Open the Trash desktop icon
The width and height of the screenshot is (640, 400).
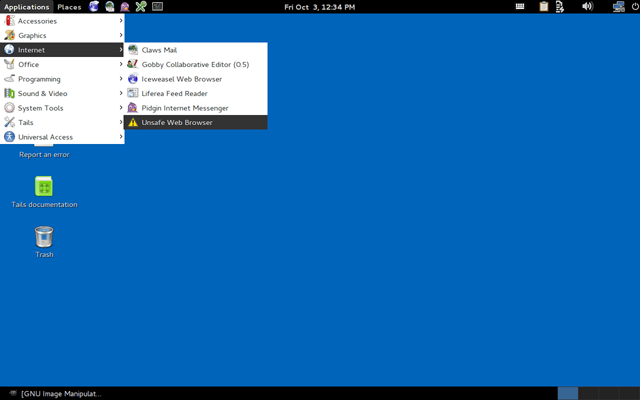click(44, 237)
